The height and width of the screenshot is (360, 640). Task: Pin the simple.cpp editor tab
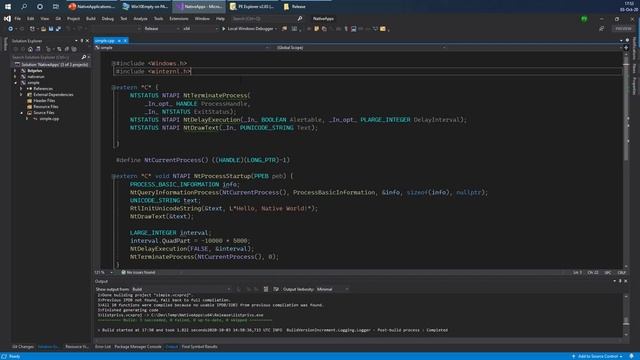(119, 41)
